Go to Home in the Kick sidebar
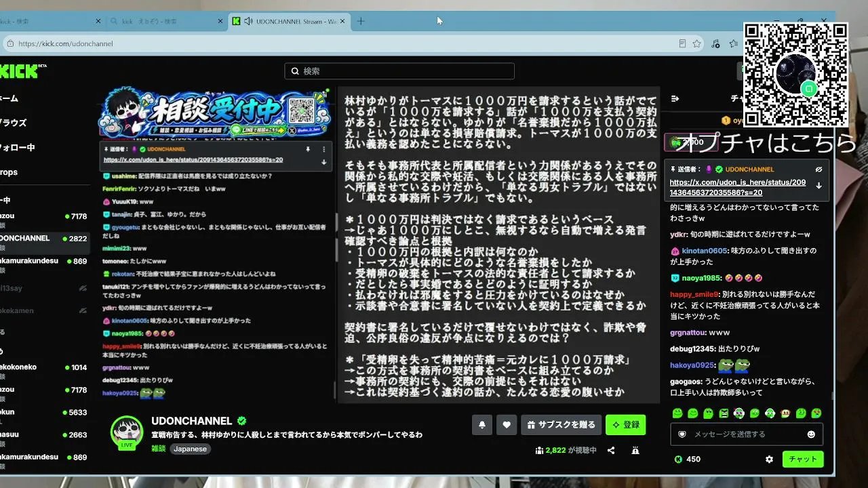The image size is (868, 488). pyautogui.click(x=9, y=98)
